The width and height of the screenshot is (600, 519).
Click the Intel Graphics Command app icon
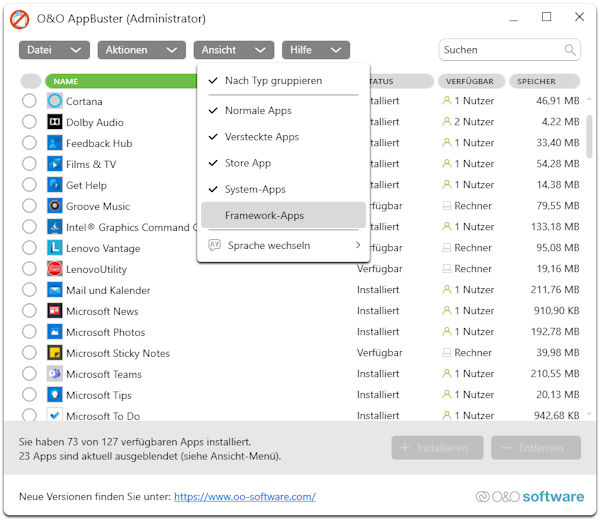click(55, 227)
